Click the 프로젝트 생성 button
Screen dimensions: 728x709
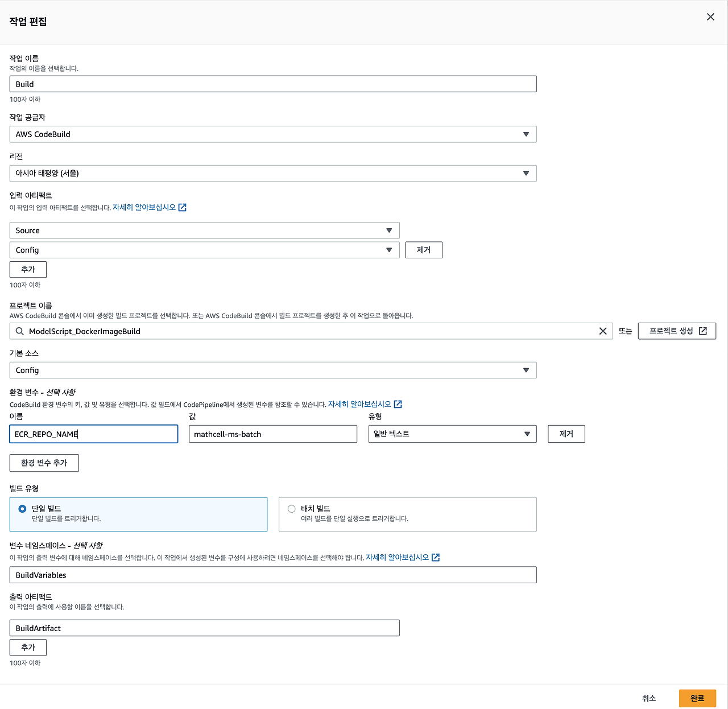pyautogui.click(x=677, y=331)
